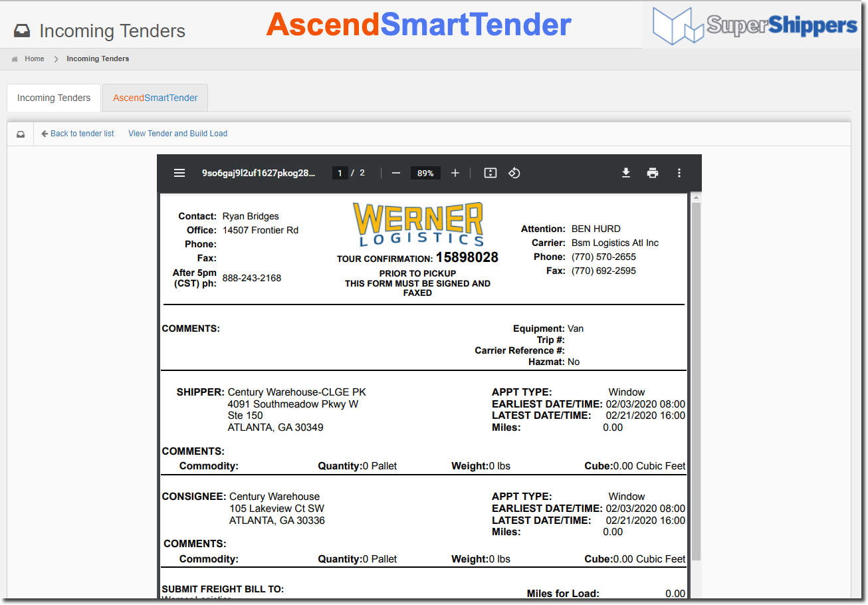Open the PDF viewer sidebar menu icon

pyautogui.click(x=179, y=173)
